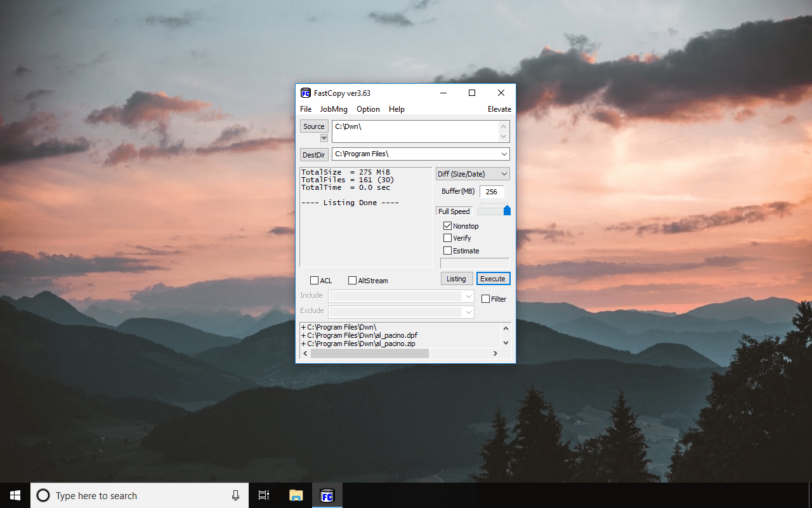Click the log horizontal scrollbar thumb
This screenshot has width=812, height=508.
point(369,353)
